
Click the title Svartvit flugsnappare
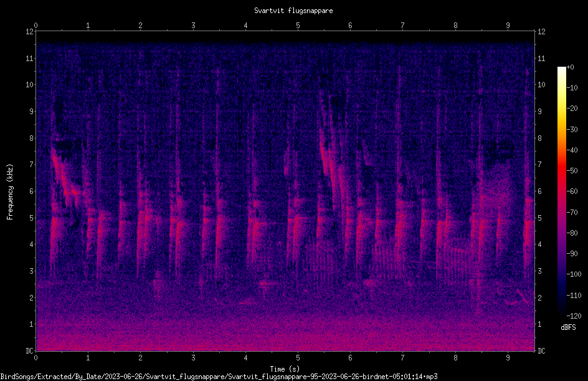293,11
